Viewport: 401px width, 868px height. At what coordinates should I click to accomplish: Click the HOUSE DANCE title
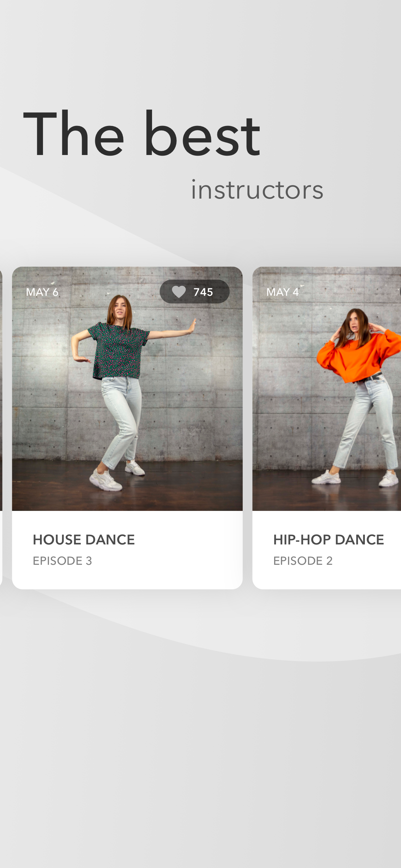click(84, 540)
